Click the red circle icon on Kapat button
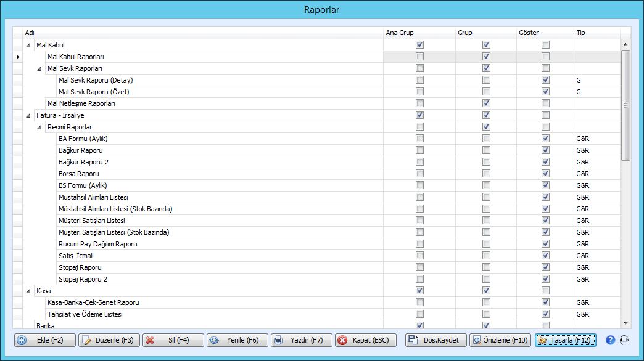644x361 pixels. [342, 340]
